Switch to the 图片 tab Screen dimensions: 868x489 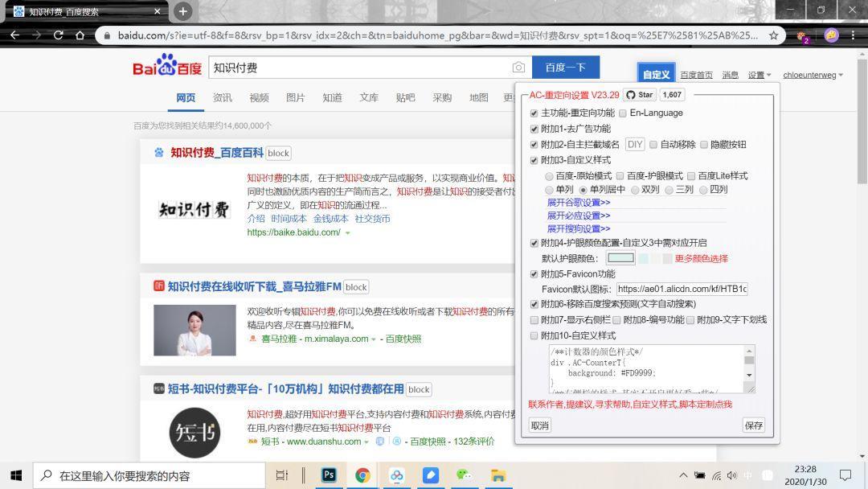294,97
